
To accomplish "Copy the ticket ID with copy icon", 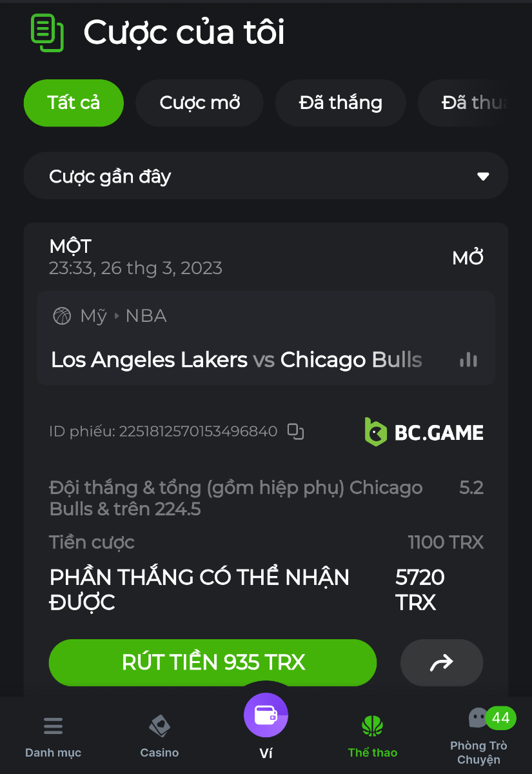I will [295, 432].
